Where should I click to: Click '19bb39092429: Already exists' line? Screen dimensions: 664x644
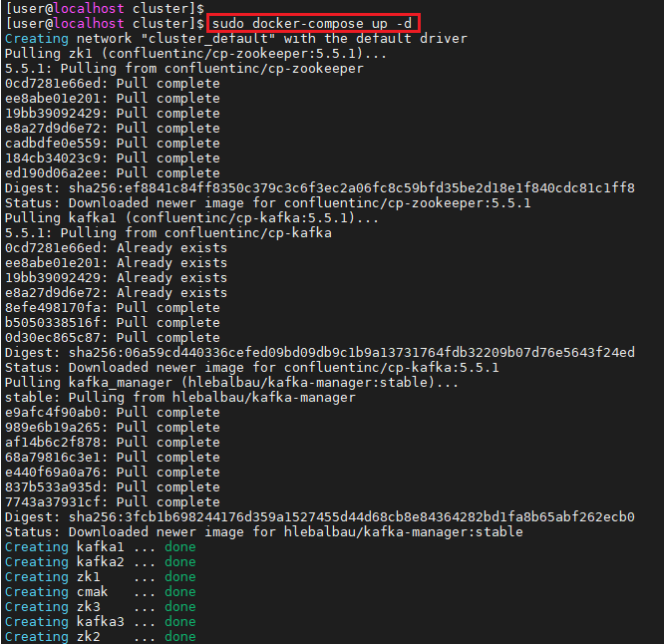point(116,278)
